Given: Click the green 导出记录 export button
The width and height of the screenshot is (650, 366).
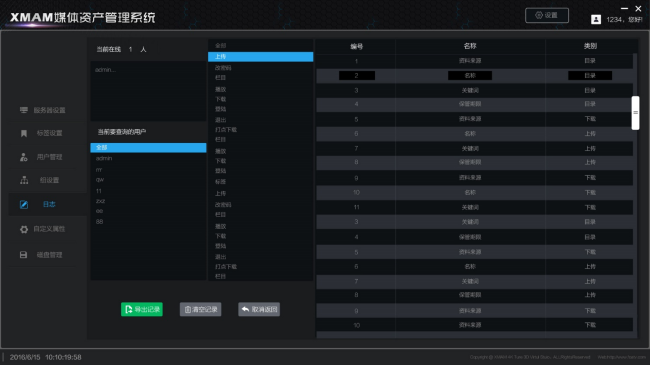Looking at the screenshot, I should (142, 309).
